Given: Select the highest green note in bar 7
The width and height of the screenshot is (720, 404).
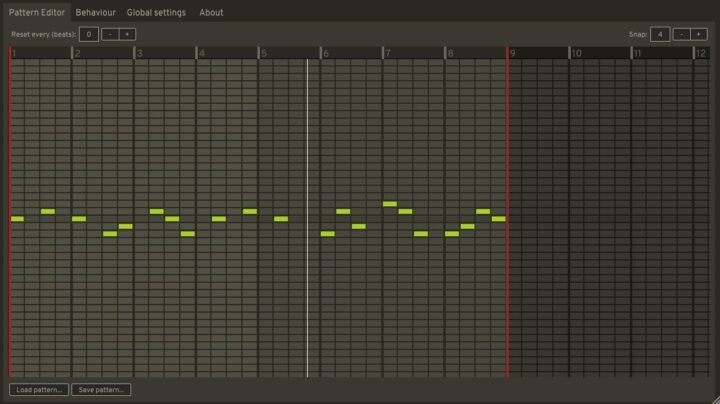Looking at the screenshot, I should coord(389,204).
